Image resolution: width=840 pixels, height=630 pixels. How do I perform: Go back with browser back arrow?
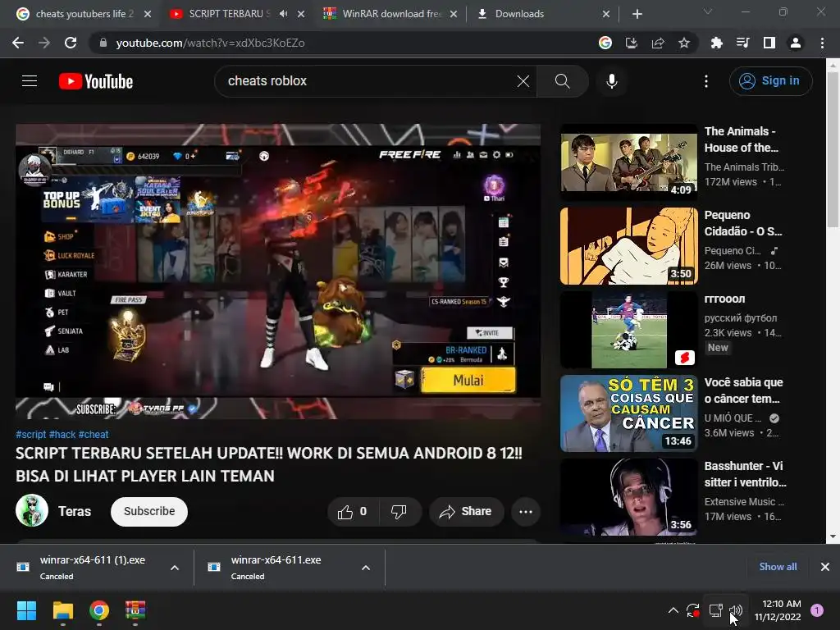(x=18, y=43)
